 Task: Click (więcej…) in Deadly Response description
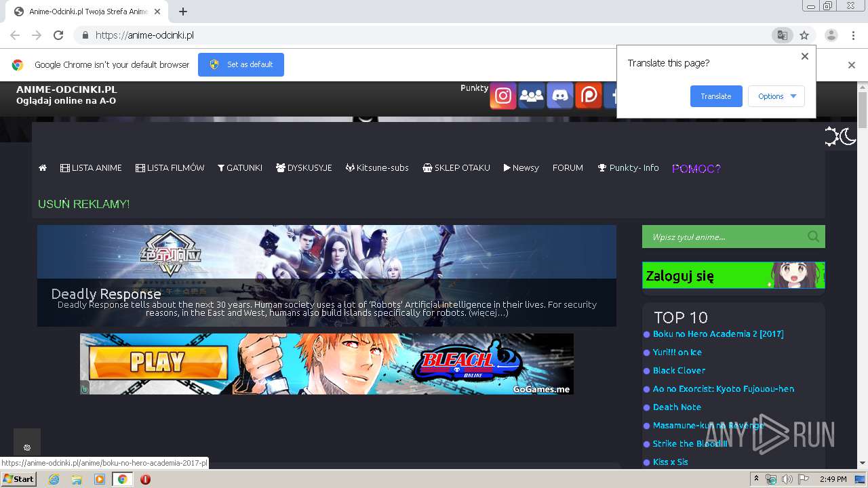click(x=488, y=313)
